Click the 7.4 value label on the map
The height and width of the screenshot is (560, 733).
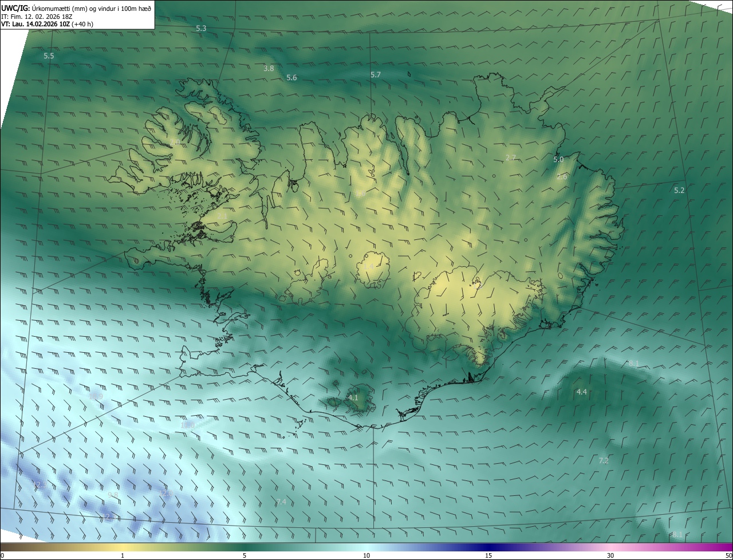(x=281, y=502)
